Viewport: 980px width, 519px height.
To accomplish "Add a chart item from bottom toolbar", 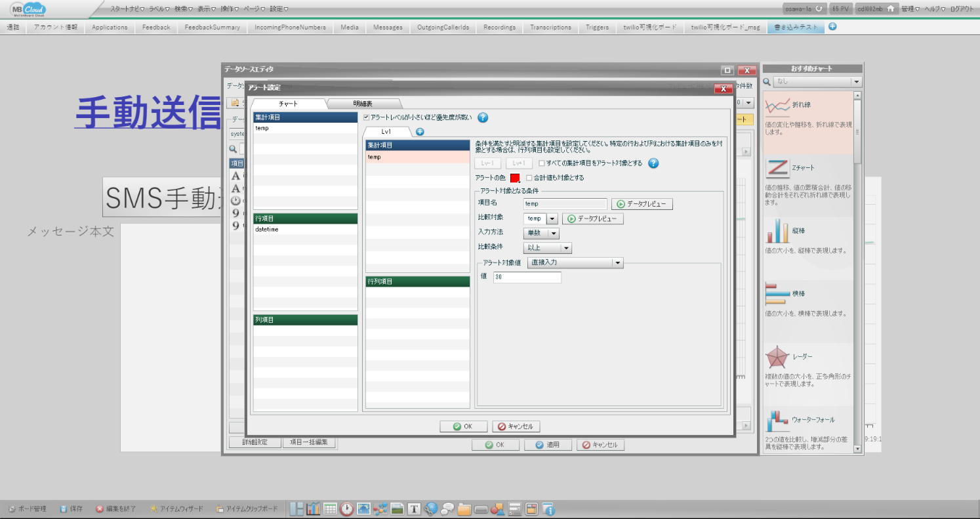I will (x=314, y=509).
